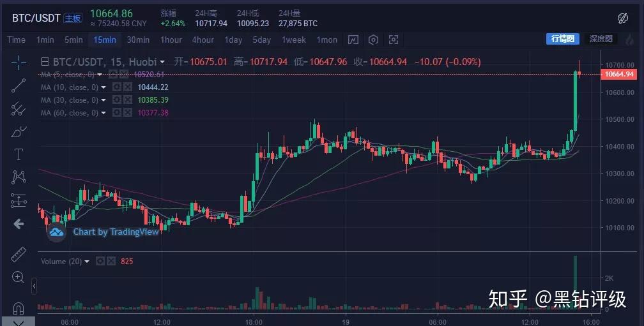Expand more tools with bottom-left chevron
The image size is (644, 326).
19,322
